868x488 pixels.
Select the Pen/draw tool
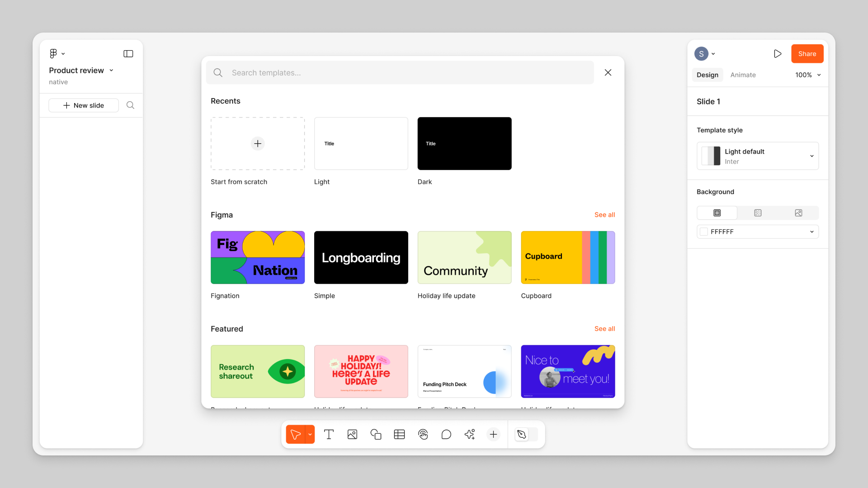pyautogui.click(x=521, y=434)
